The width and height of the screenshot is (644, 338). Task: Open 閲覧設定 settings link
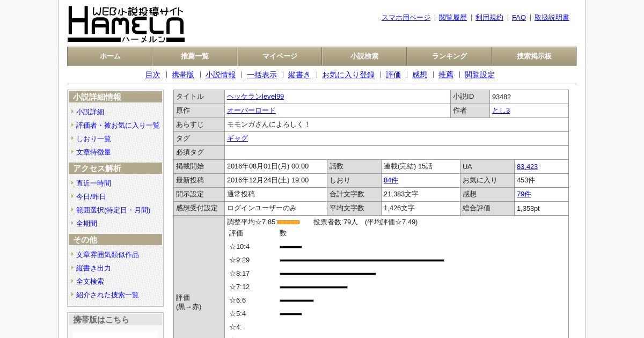(480, 75)
